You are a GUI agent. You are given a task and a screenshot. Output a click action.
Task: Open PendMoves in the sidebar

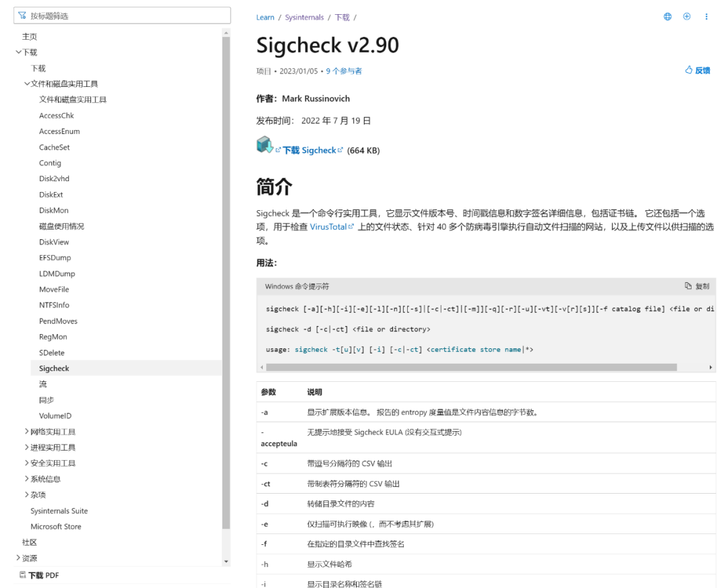[x=58, y=321]
